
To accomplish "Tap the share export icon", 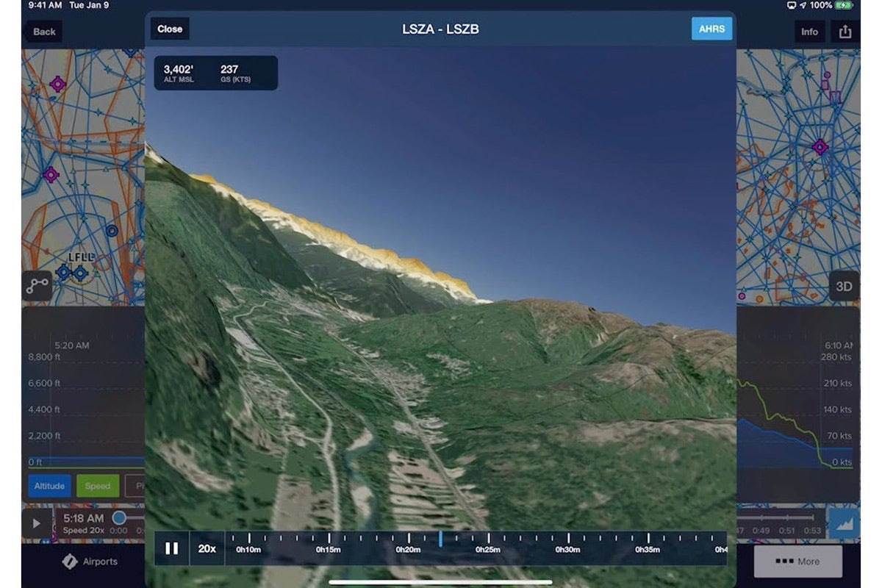I will (x=845, y=31).
